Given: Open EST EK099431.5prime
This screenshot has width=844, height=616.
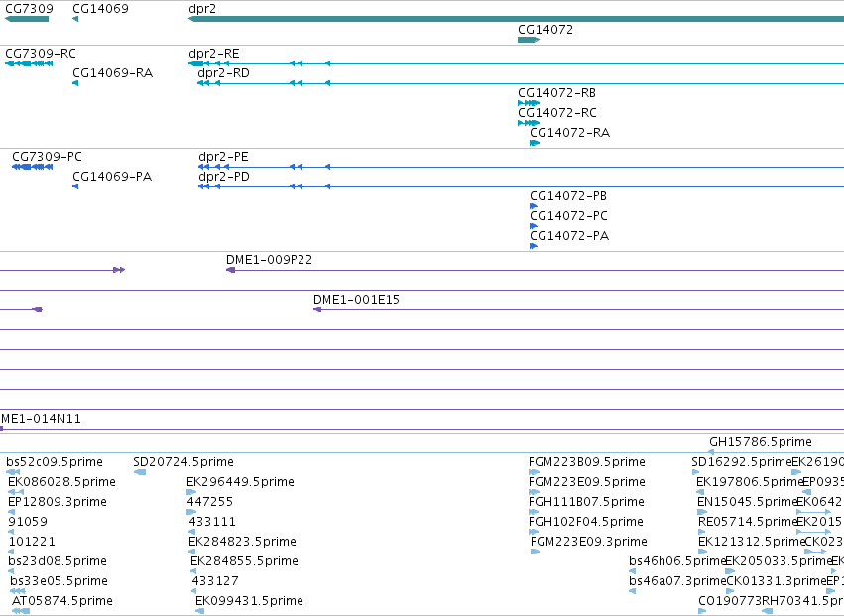Looking at the screenshot, I should [x=249, y=601].
